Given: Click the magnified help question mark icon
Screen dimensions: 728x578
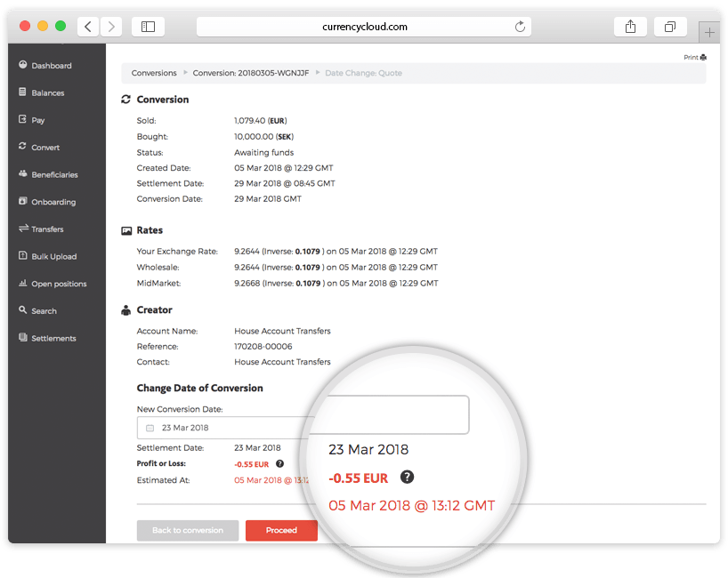Looking at the screenshot, I should click(408, 477).
